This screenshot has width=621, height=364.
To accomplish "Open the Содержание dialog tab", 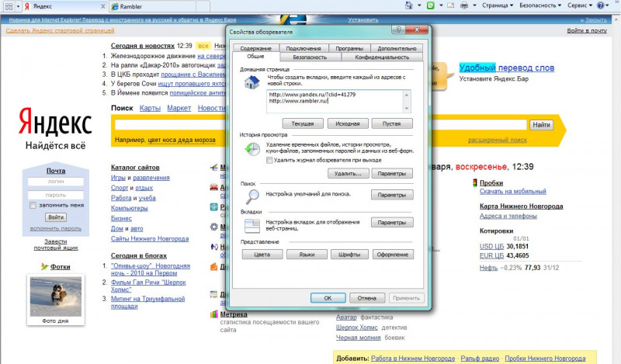I will 256,48.
